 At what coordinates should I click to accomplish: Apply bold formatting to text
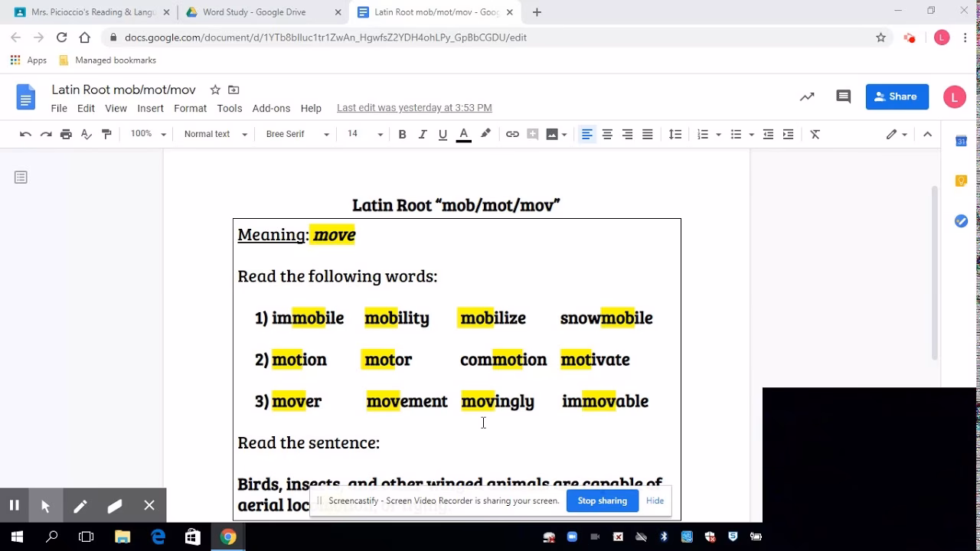click(402, 134)
